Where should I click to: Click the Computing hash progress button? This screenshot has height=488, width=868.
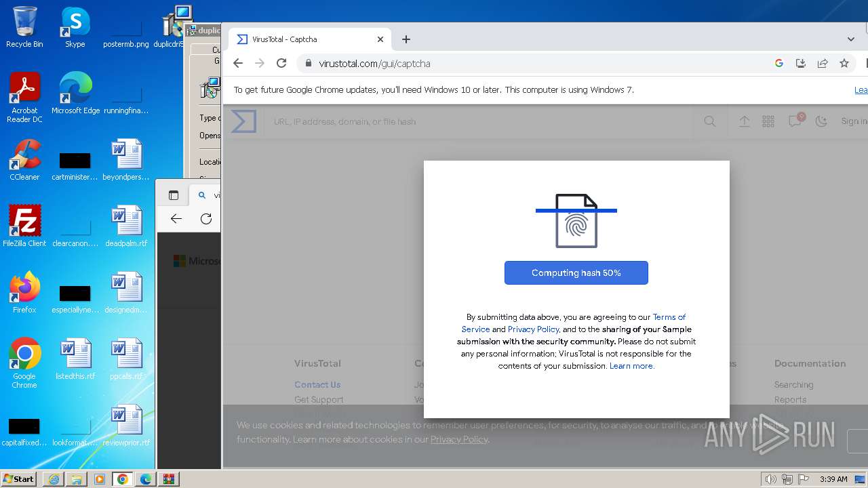576,272
